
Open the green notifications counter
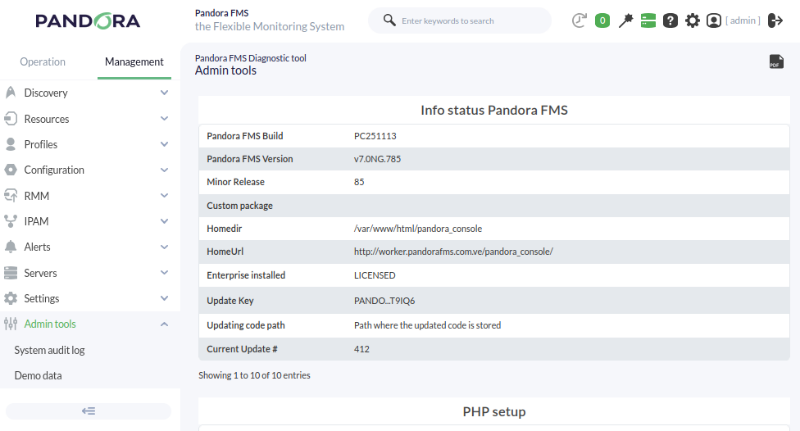pyautogui.click(x=602, y=20)
